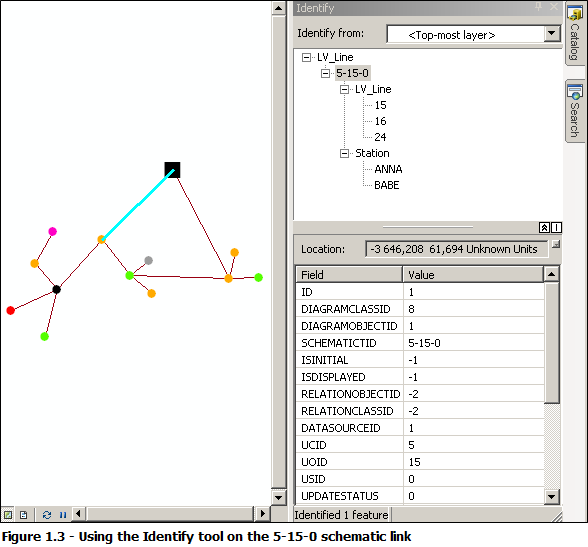Open the Search side tab
This screenshot has width=588, height=547.
click(x=575, y=111)
